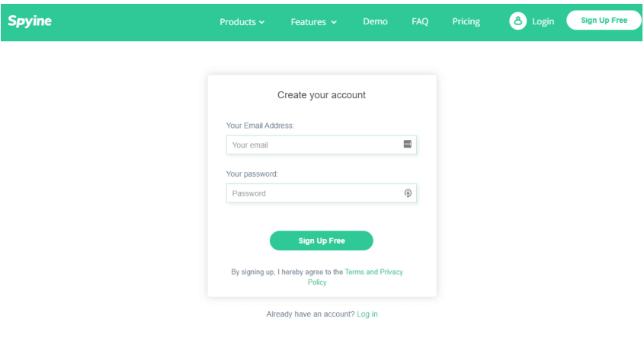Focus the Password input field

pos(314,193)
